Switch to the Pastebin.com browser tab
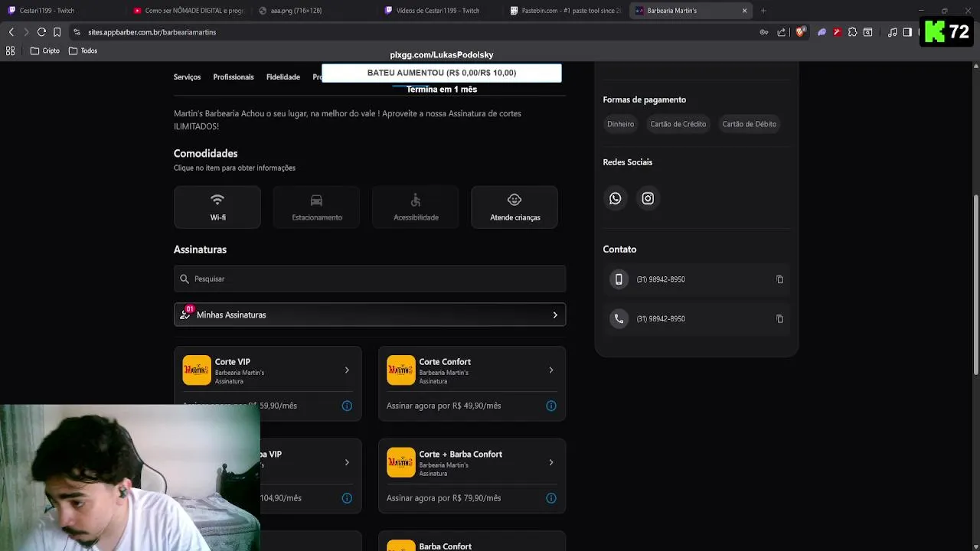Viewport: 980px width, 551px height. point(565,11)
